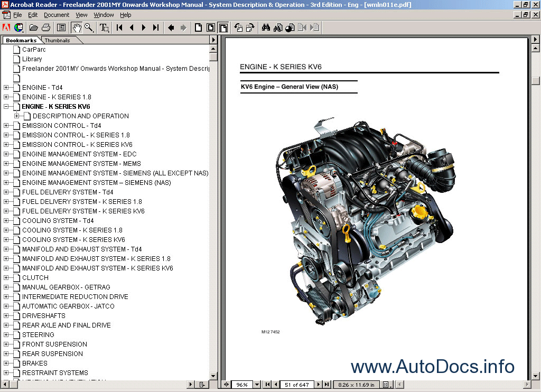Expand EMISSION CONTROL - Td4 bookmark
The image size is (541, 392).
click(x=6, y=126)
